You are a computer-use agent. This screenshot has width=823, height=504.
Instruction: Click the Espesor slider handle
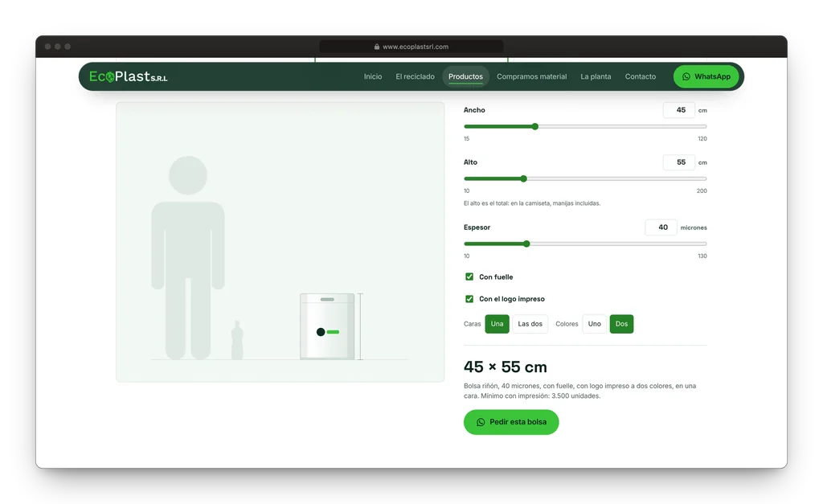pyautogui.click(x=526, y=244)
